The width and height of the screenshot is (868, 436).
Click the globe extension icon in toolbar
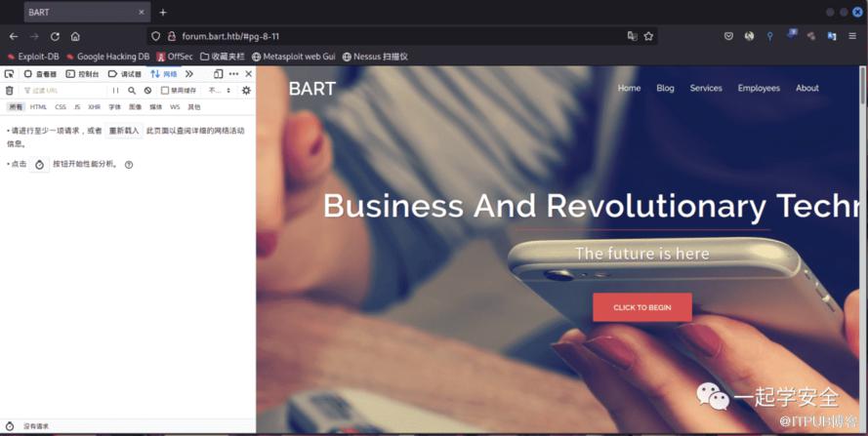[x=749, y=36]
